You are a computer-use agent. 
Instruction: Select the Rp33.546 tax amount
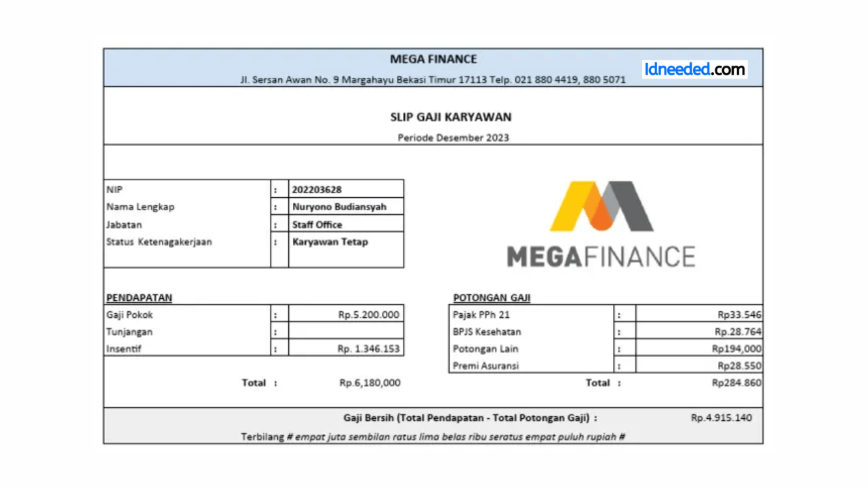(x=740, y=314)
